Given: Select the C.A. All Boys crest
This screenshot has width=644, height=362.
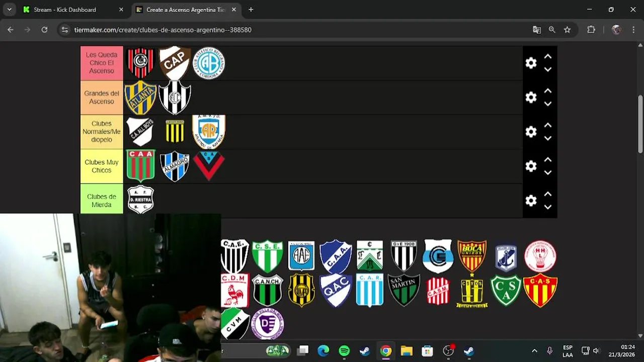Looking at the screenshot, I should [140, 132].
